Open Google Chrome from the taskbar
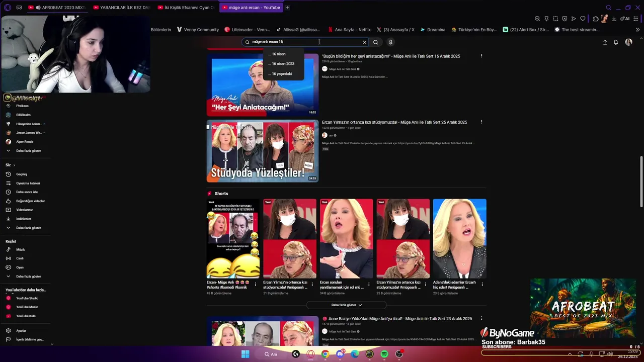Viewport: 644px width, 362px height. [x=325, y=354]
